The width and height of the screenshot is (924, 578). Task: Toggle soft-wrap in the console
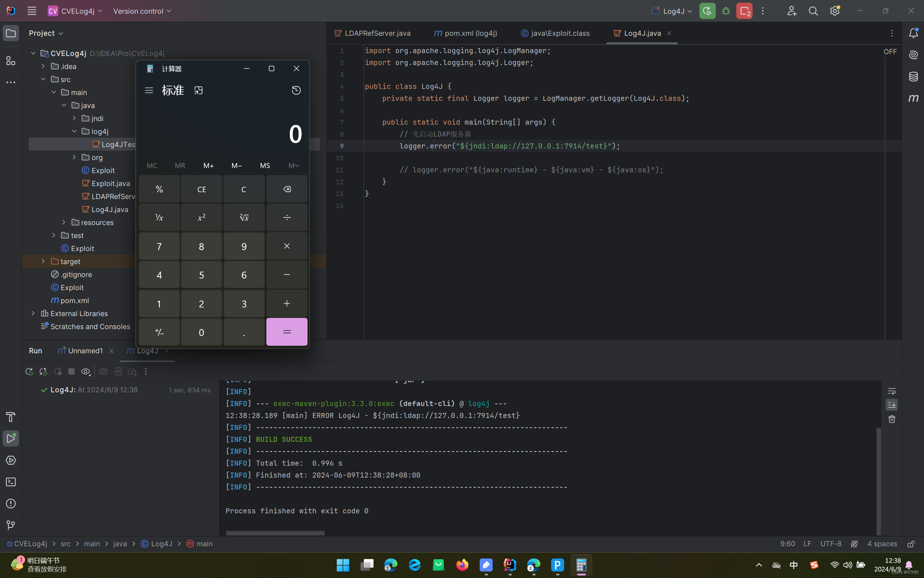click(892, 391)
